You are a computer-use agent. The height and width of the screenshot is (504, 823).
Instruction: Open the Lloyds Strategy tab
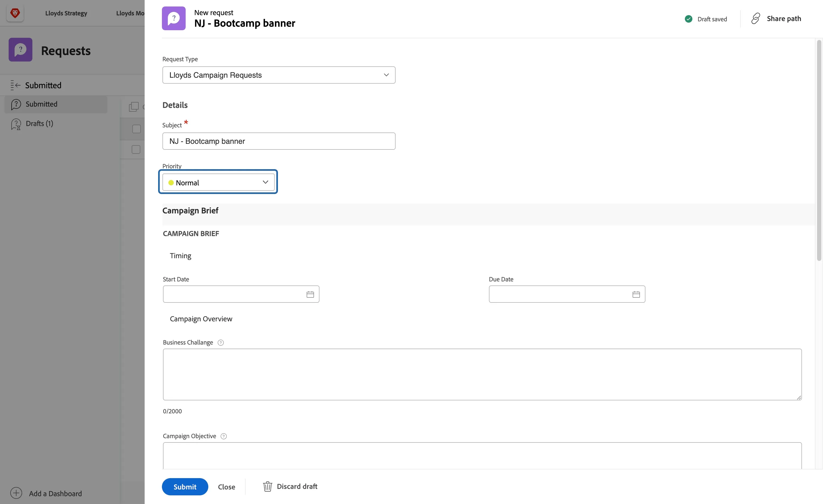(66, 13)
